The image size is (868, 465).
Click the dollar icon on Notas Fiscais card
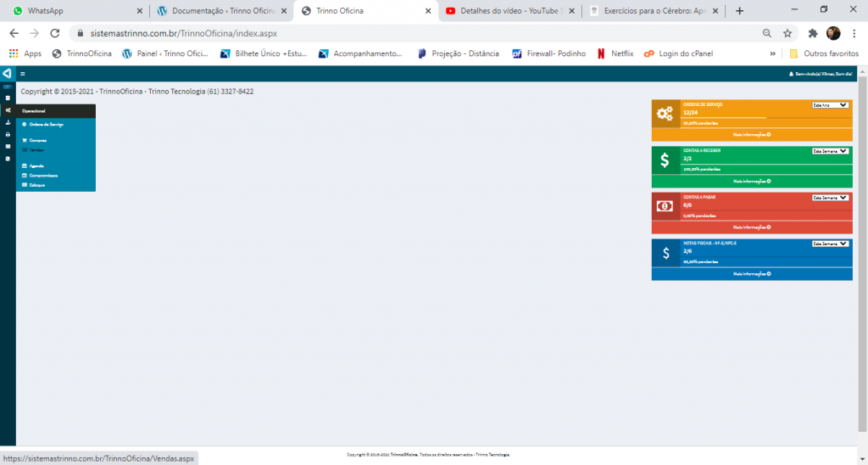click(x=665, y=253)
